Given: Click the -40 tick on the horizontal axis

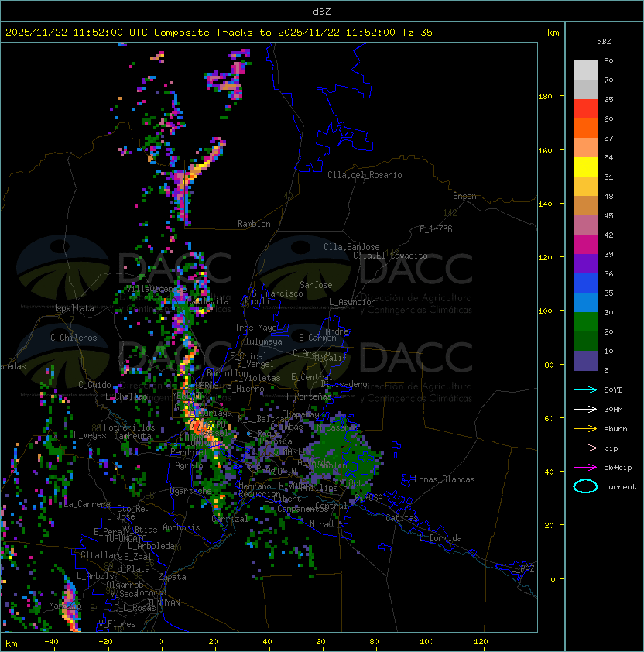Looking at the screenshot, I should tap(51, 642).
